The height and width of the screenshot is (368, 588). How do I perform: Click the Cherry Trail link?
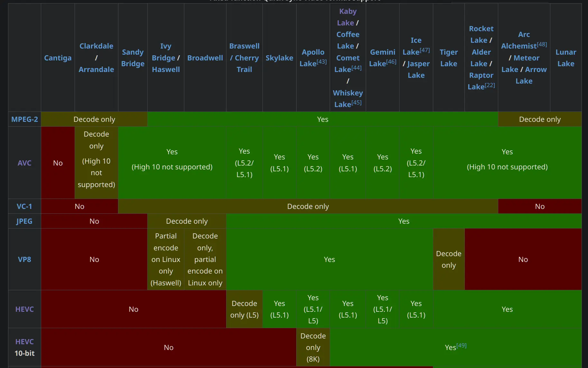tap(246, 64)
